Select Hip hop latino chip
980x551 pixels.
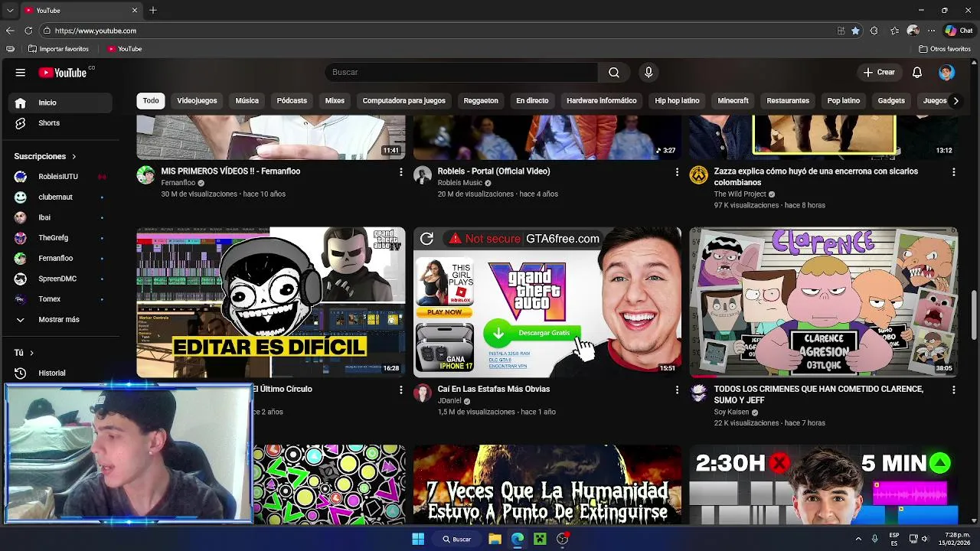click(x=677, y=101)
